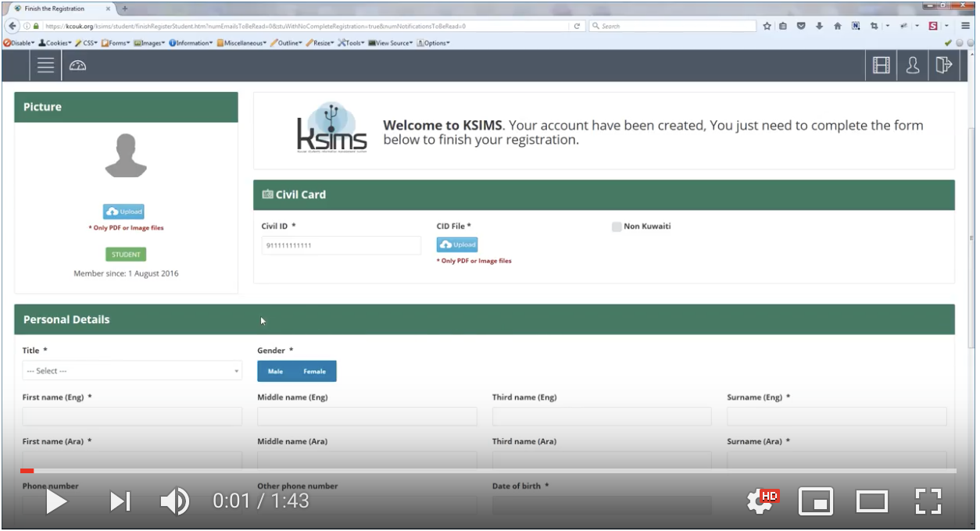The image size is (980, 531).
Task: Bookmark this page with star
Action: (767, 26)
